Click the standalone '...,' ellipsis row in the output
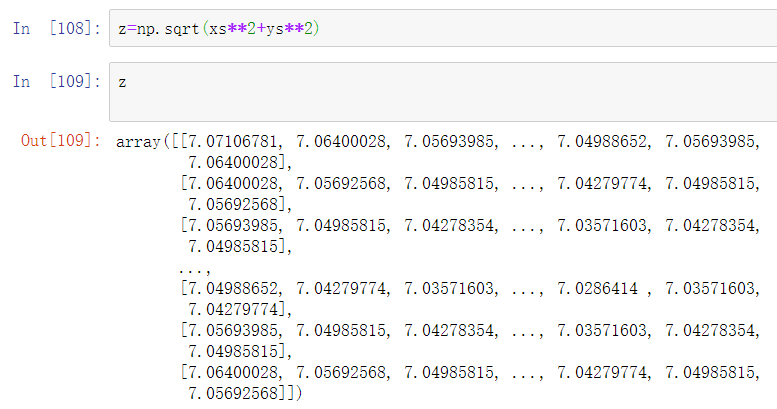777x409 pixels. point(195,270)
